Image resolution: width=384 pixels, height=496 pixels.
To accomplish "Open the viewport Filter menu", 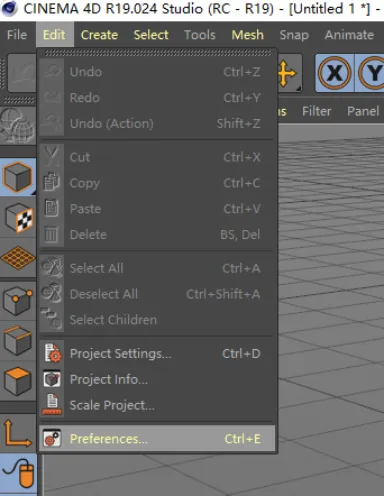I will coord(317,111).
